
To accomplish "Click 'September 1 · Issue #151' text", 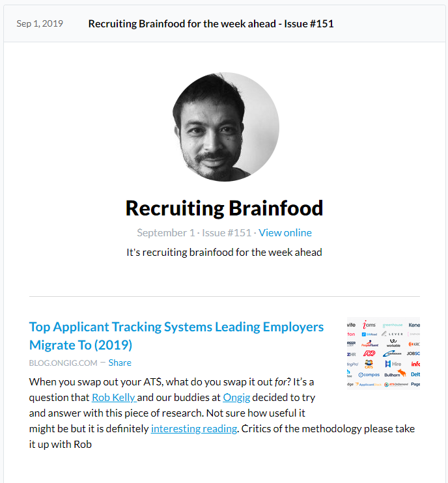I will [194, 232].
